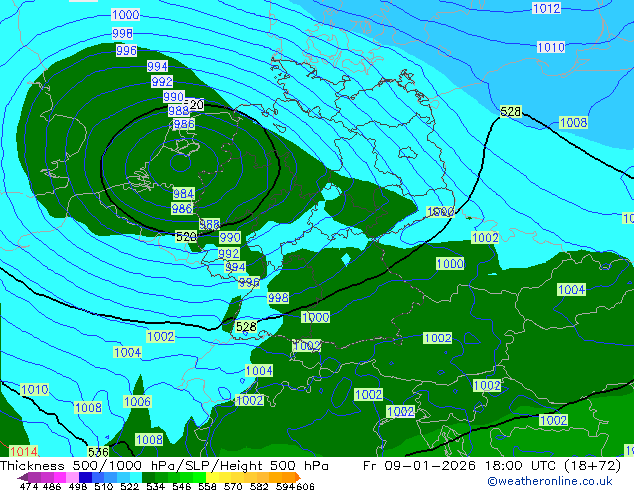
Task: Click the cyan legend color segment above 522
Action: pos(136,477)
